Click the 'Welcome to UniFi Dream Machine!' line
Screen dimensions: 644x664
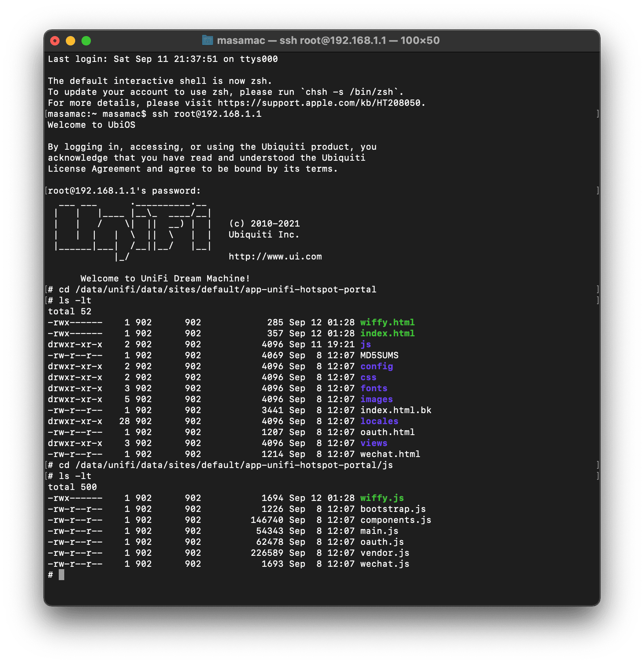(x=165, y=279)
